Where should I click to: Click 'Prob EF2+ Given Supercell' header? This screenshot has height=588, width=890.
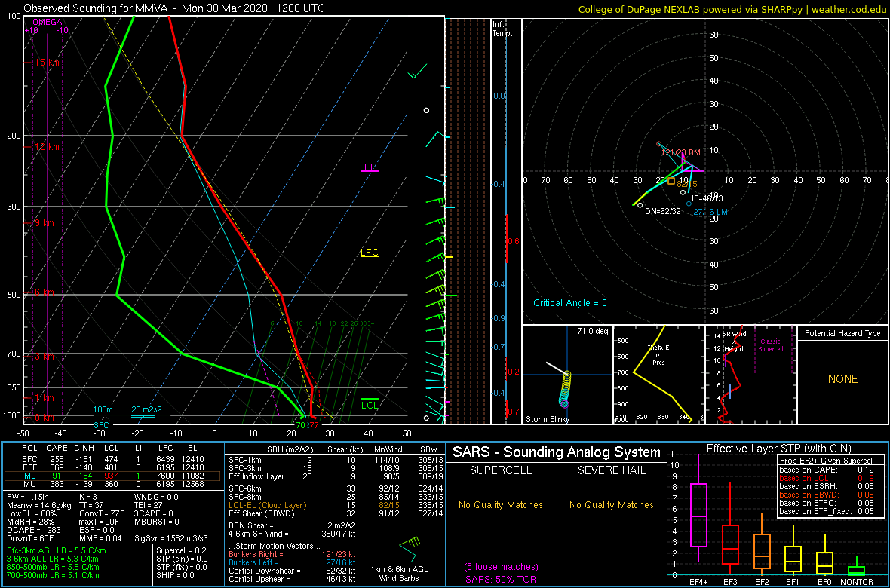[825, 461]
